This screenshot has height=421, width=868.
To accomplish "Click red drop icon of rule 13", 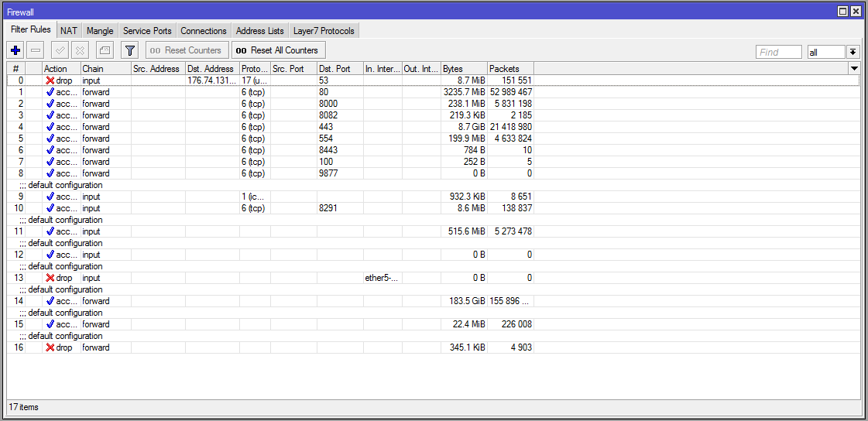I will pos(50,279).
